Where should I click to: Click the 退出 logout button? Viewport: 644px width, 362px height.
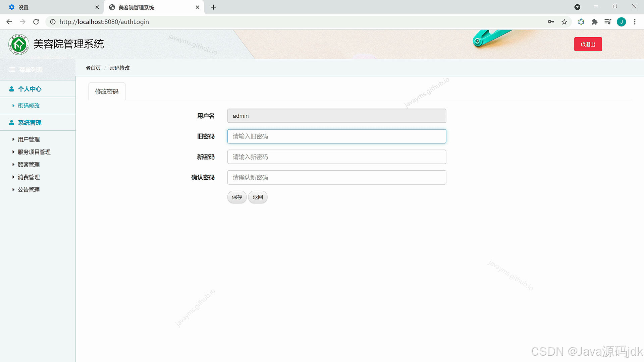[x=588, y=44]
